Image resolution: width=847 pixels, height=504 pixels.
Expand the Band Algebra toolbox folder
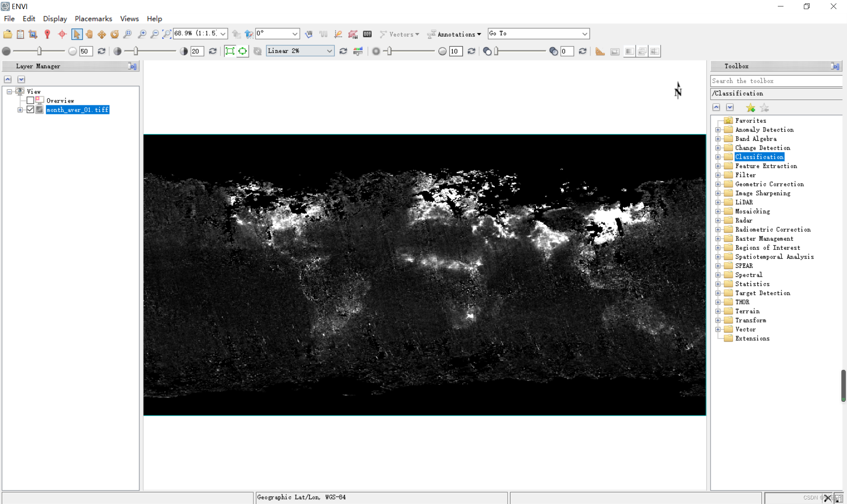[718, 139]
